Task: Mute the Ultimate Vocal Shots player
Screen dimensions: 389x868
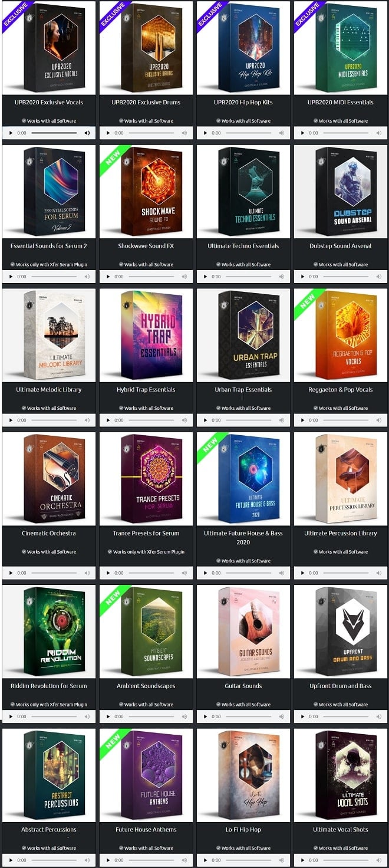Action: point(379,860)
